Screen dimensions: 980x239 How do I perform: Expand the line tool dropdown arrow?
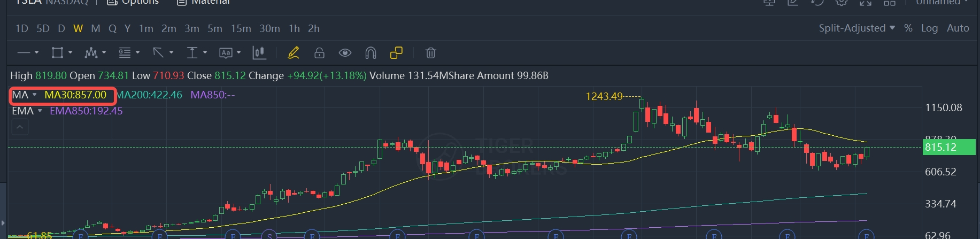pos(36,52)
